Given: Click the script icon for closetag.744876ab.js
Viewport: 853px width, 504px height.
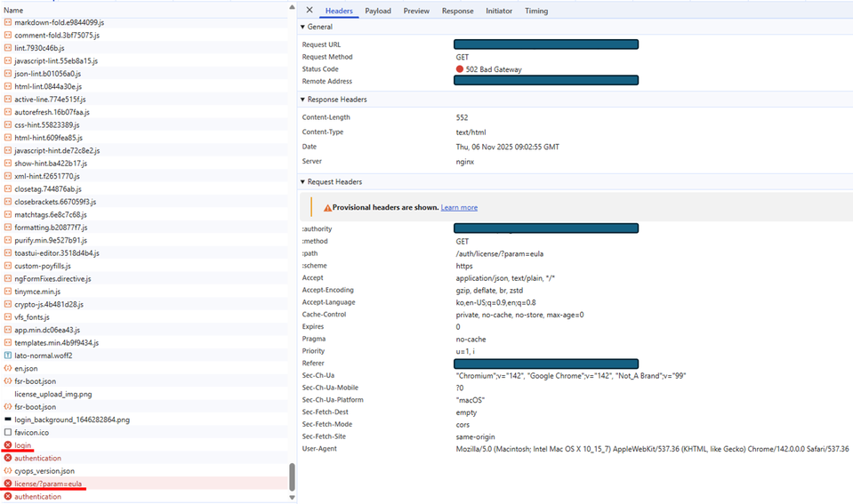Looking at the screenshot, I should (x=8, y=188).
